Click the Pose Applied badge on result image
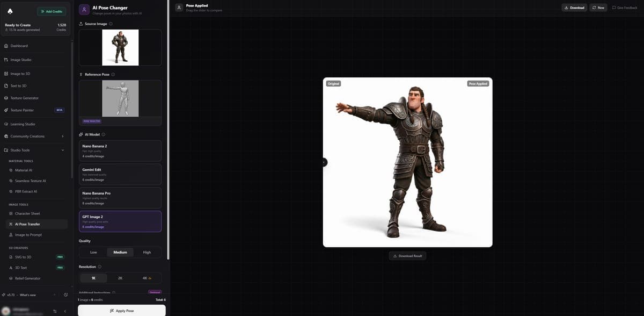This screenshot has height=316, width=644. pos(478,84)
